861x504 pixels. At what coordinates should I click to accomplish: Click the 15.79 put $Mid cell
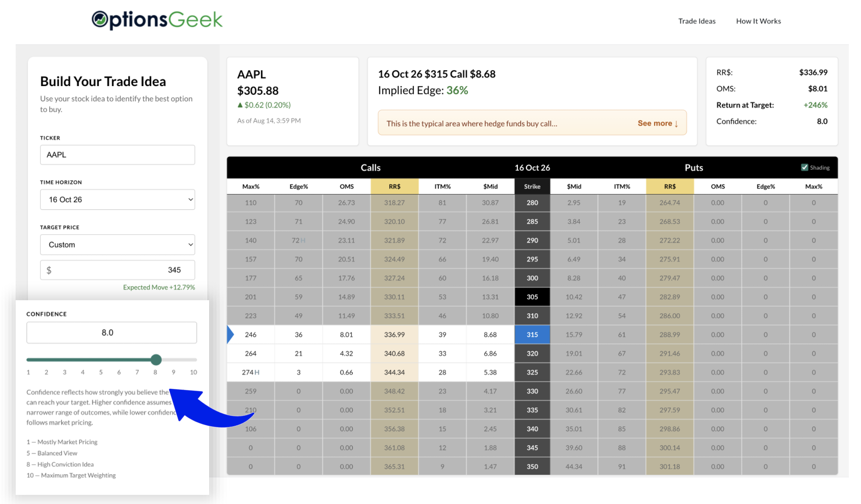[574, 335]
